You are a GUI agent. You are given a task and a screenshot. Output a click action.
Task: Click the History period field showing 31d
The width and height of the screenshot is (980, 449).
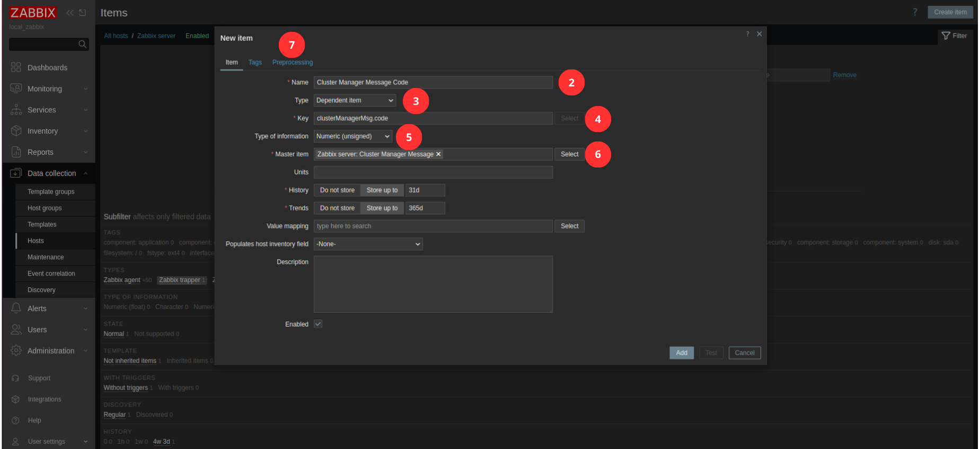point(425,190)
